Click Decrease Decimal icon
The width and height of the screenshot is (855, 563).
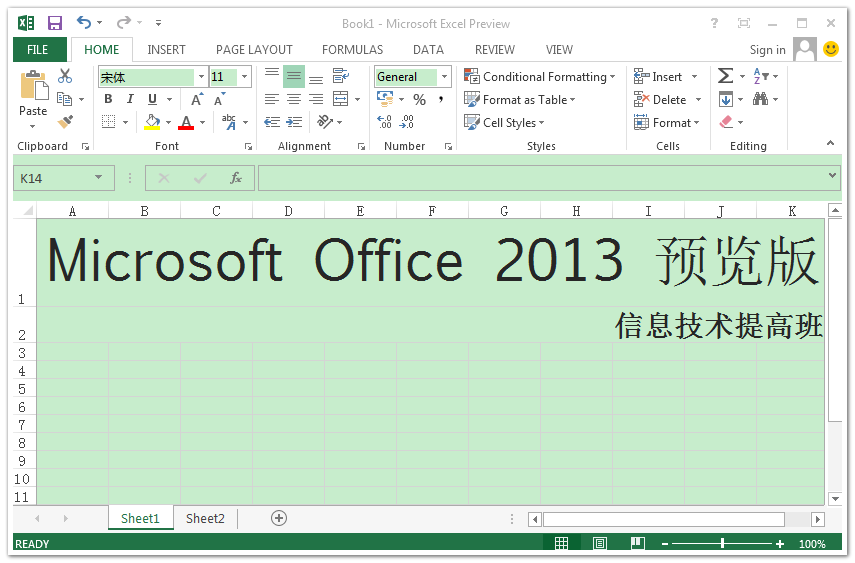coord(406,122)
